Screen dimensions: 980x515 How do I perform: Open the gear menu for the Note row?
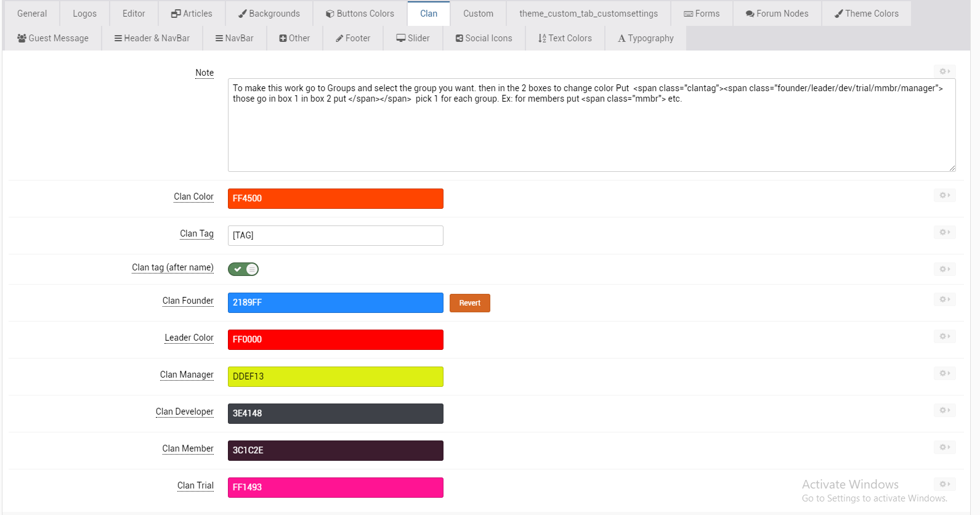pos(944,71)
